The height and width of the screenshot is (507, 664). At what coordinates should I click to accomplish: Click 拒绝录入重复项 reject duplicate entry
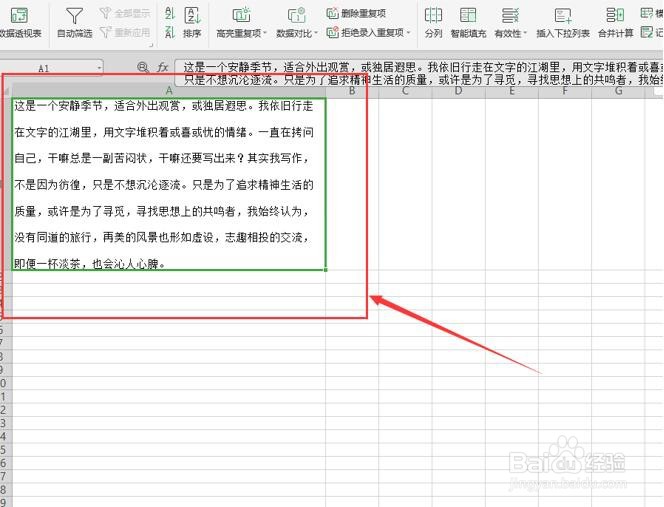point(365,32)
